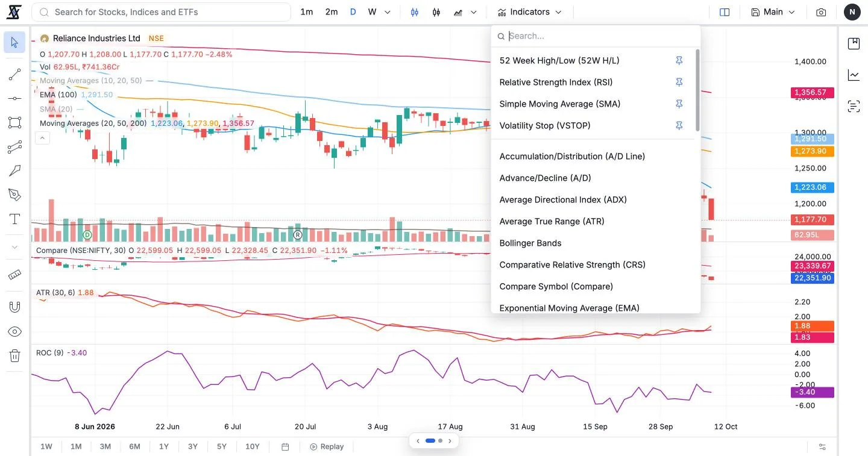Open the date range calendar icon

pos(286,446)
